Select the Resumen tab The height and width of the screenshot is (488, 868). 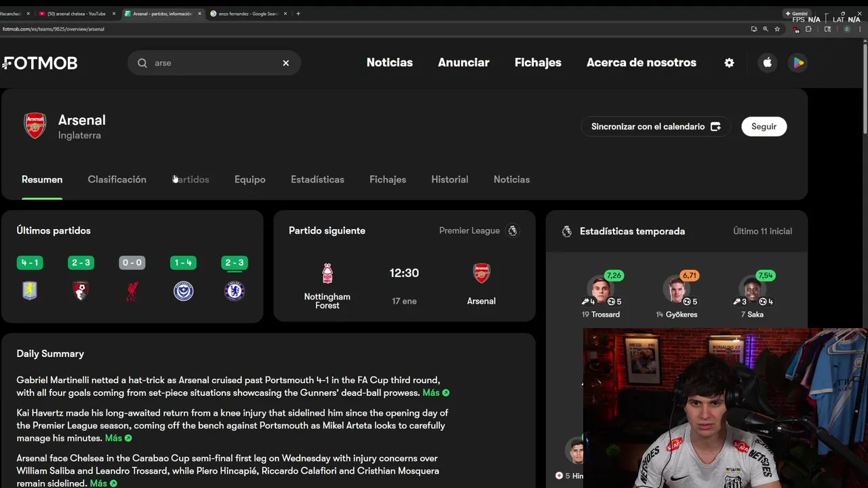coord(42,180)
